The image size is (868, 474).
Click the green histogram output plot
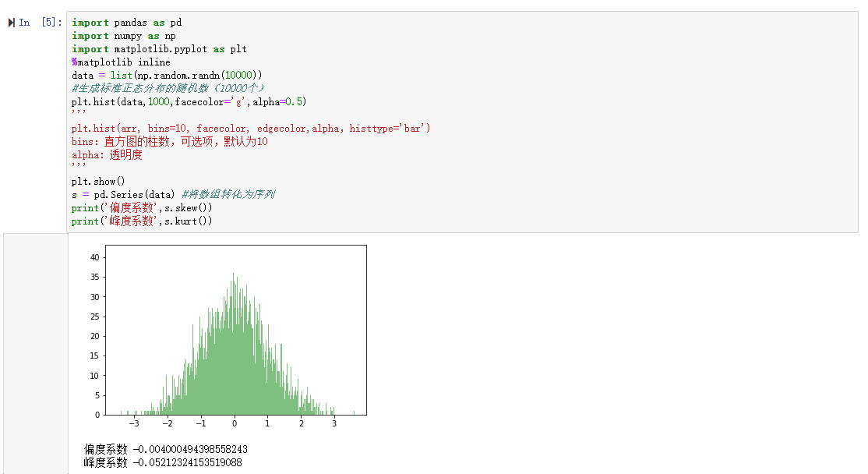[236, 330]
